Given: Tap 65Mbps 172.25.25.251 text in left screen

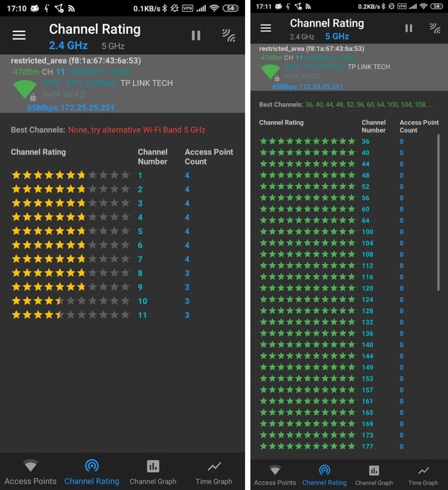Looking at the screenshot, I should click(x=71, y=108).
